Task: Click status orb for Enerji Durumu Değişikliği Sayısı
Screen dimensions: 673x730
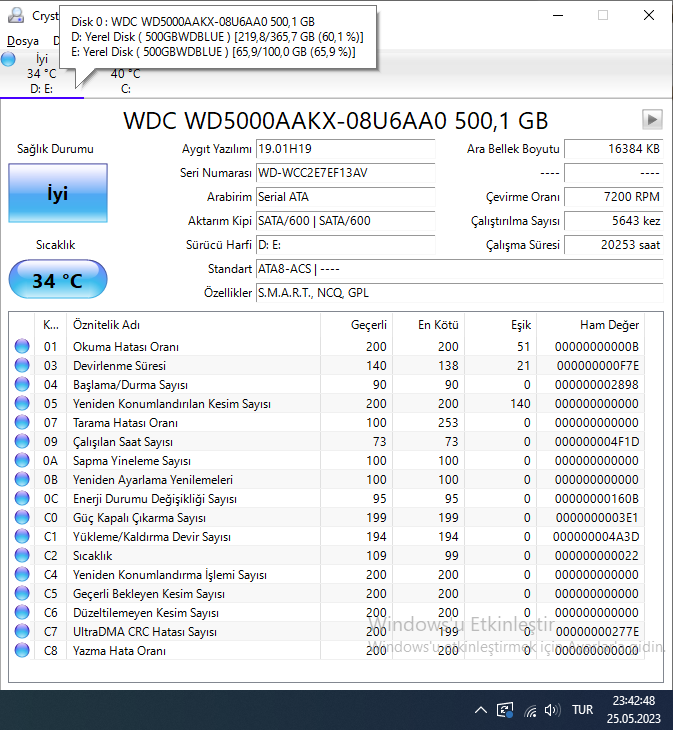Action: click(22, 499)
